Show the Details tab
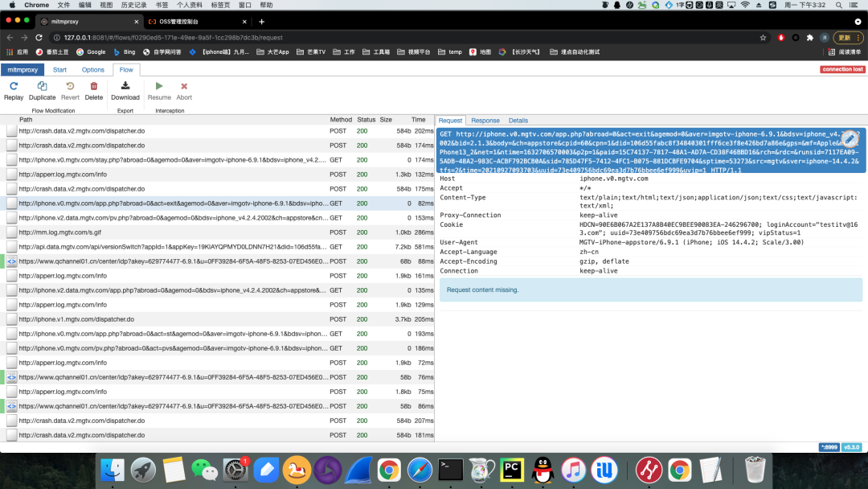This screenshot has width=868, height=489. coord(518,121)
